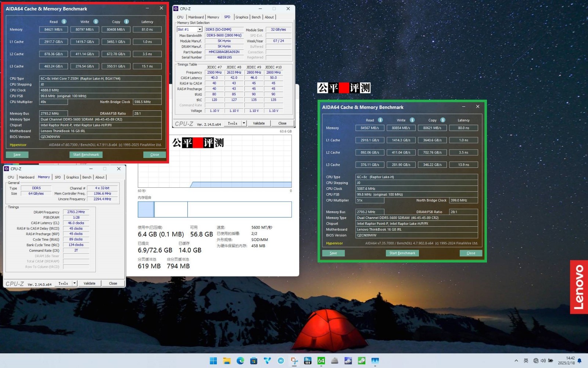Click serial number 46B59195 field
This screenshot has height=368, width=588.
tap(224, 57)
